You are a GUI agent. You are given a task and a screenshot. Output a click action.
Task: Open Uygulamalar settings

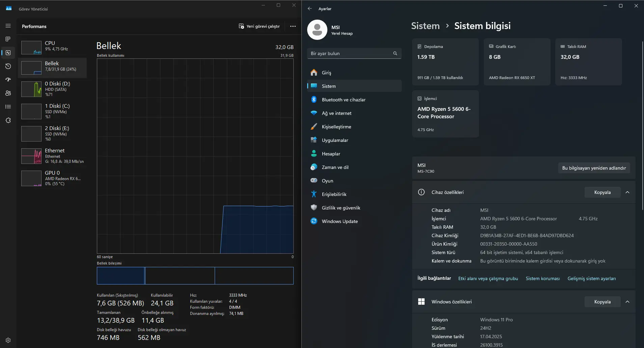click(354, 140)
